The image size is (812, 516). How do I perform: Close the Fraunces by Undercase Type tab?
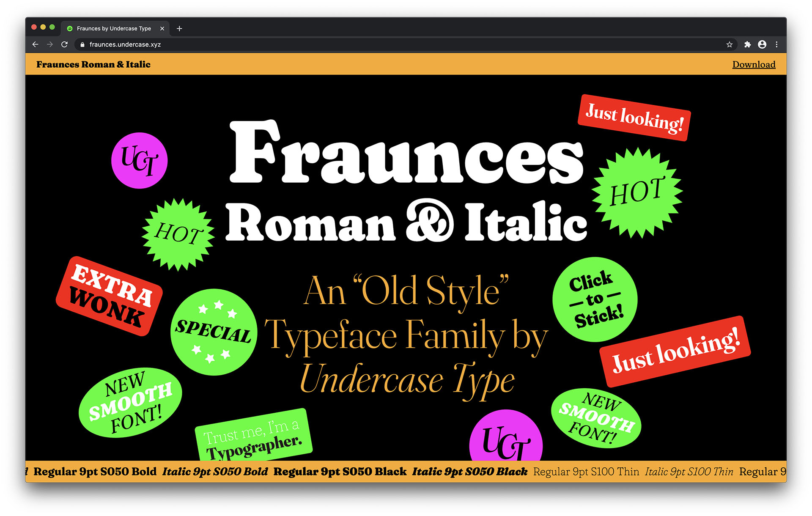(x=162, y=28)
